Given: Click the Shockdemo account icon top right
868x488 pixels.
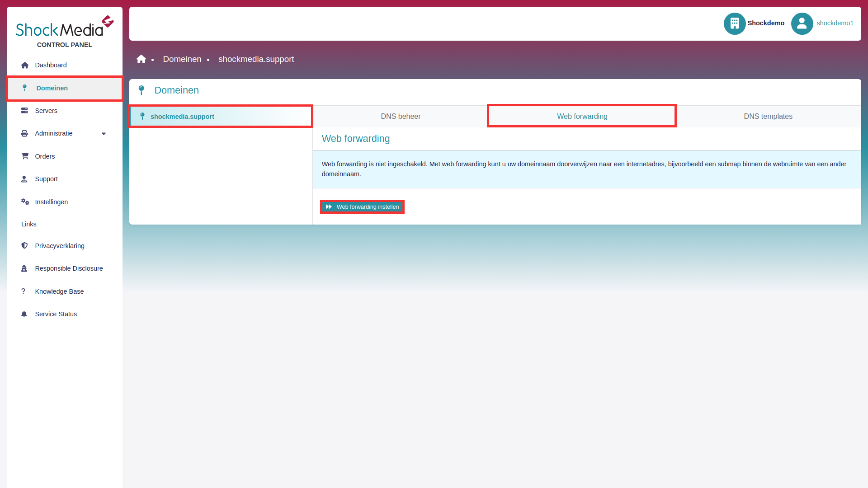Looking at the screenshot, I should pos(735,23).
